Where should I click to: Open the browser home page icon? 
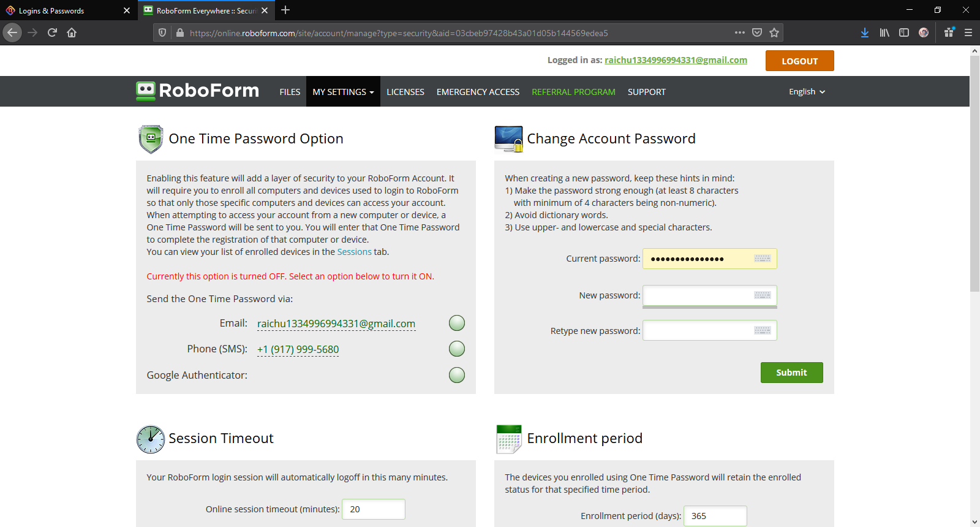pyautogui.click(x=72, y=32)
